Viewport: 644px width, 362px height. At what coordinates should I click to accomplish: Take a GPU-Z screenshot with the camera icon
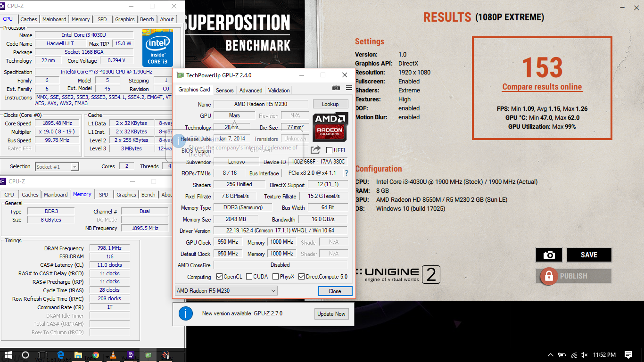[x=336, y=88]
